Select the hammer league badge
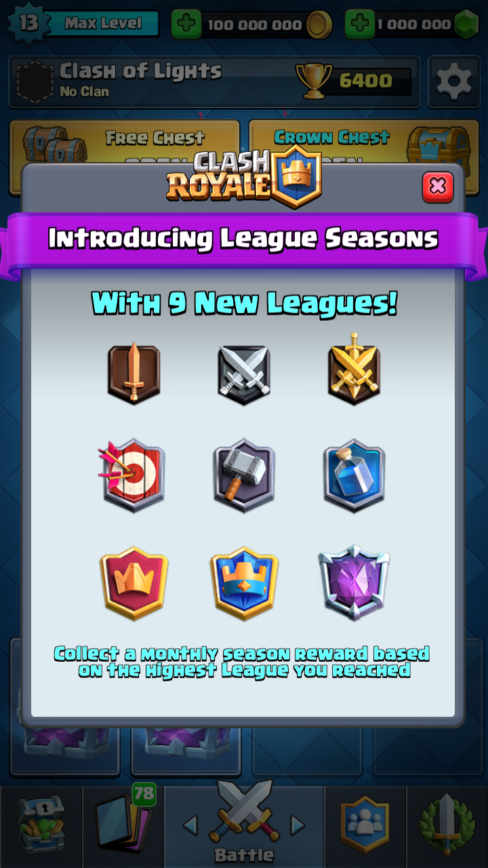This screenshot has width=488, height=868. tap(244, 475)
